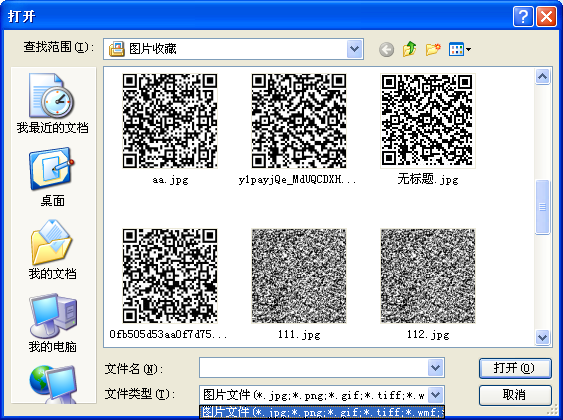Select the 111.jpg noise thumbnail
563x420 pixels.
pos(299,276)
